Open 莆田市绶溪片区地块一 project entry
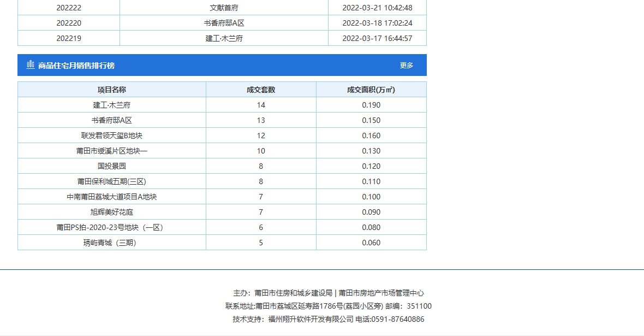The image size is (644, 336). [112, 151]
